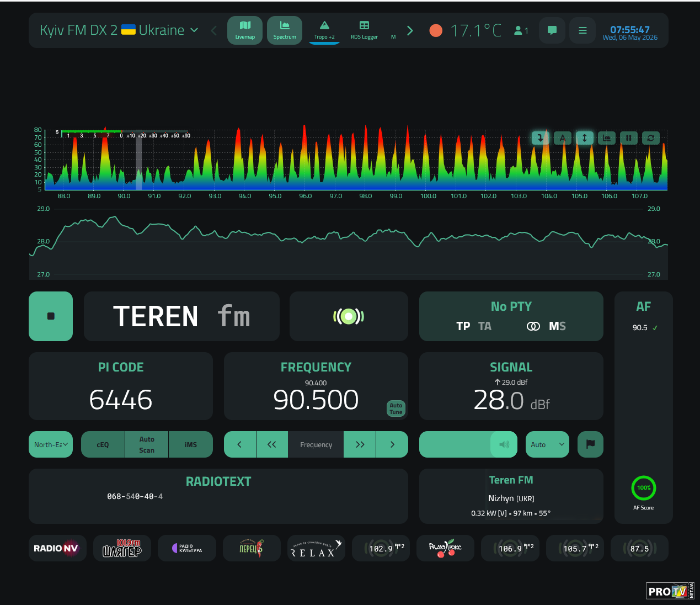Toggle the cEQ filter
Screen dimensions: 700x605
click(103, 444)
